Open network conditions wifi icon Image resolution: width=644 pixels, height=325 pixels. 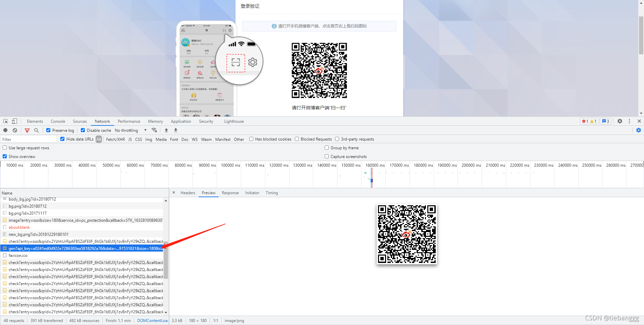(x=154, y=130)
